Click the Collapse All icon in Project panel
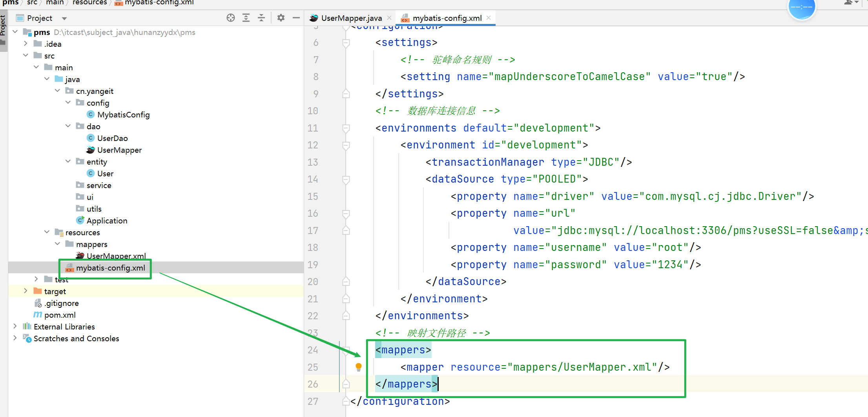Viewport: 868px width, 417px height. click(x=261, y=18)
